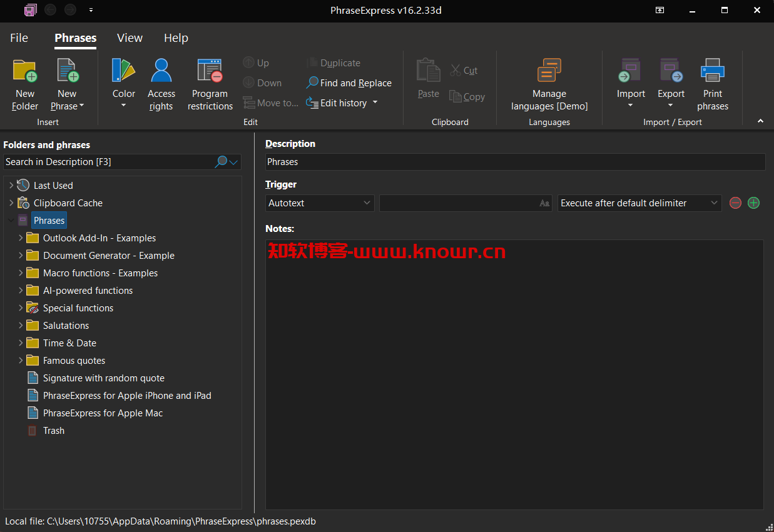
Task: Click the red remove trigger button
Action: (x=735, y=203)
